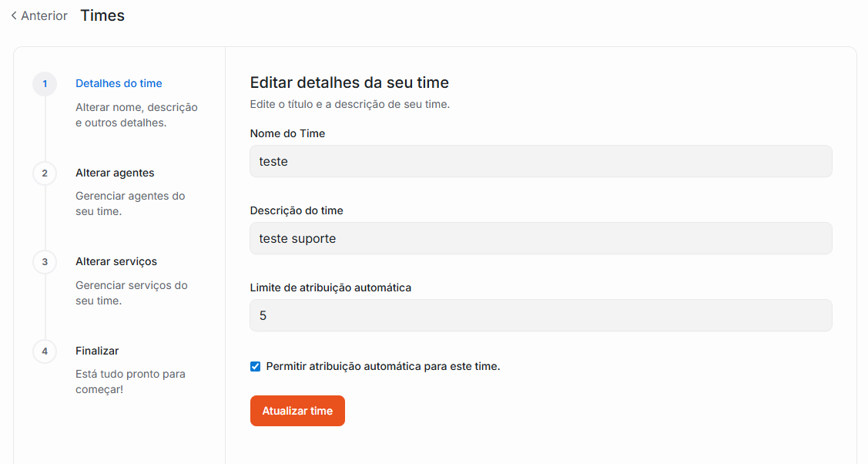This screenshot has width=868, height=464.
Task: Switch to the Alterar serviços step
Action: coord(116,261)
